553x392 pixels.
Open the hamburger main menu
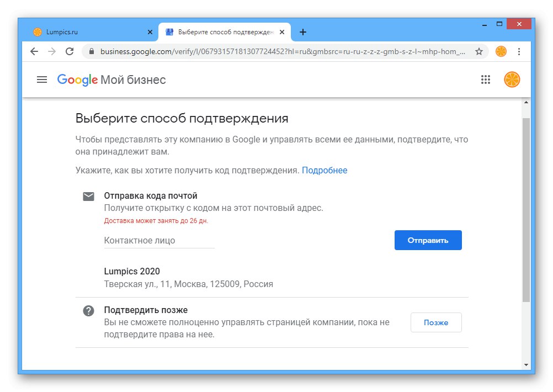[42, 80]
